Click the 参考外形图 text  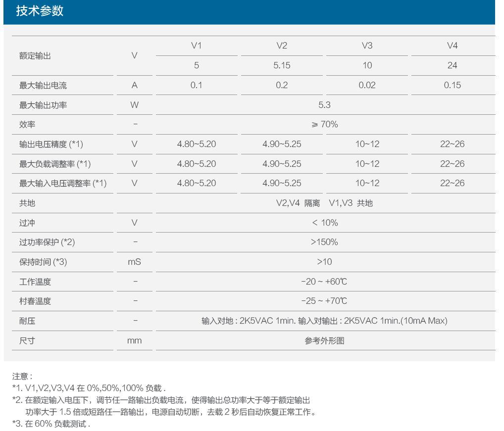click(x=324, y=341)
